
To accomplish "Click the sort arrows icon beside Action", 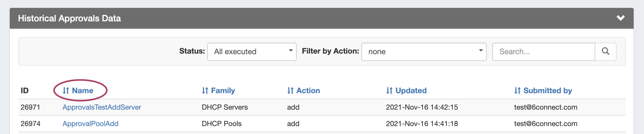I will click(x=290, y=90).
